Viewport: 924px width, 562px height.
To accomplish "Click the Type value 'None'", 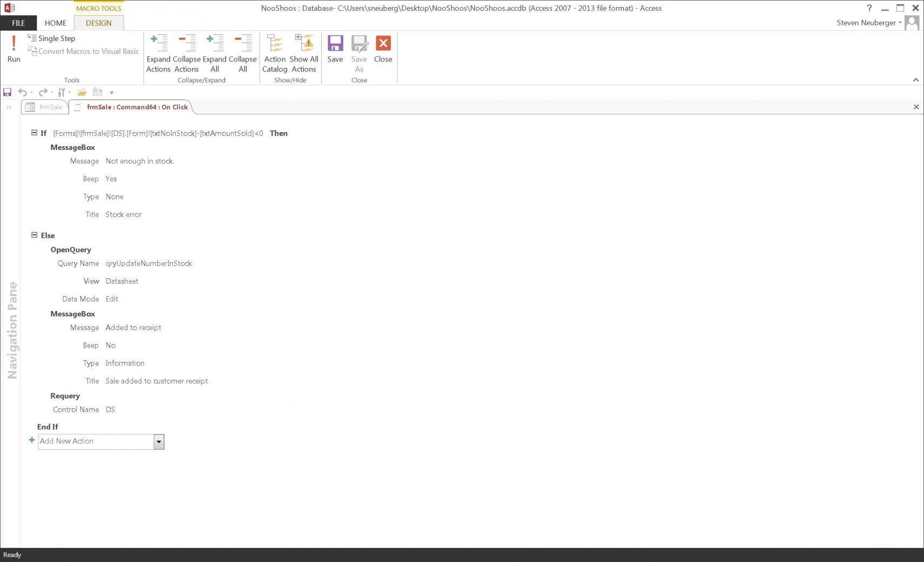I will coord(114,197).
